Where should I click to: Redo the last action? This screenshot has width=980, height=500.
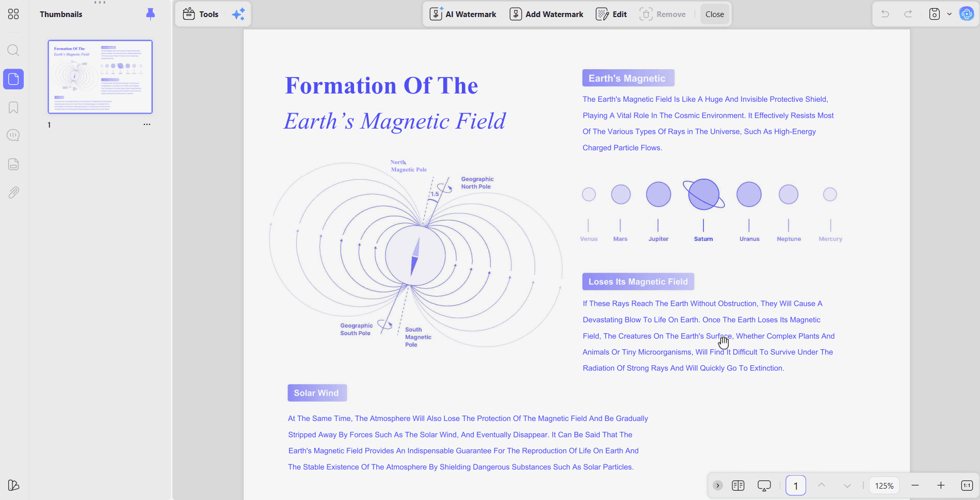coord(908,14)
